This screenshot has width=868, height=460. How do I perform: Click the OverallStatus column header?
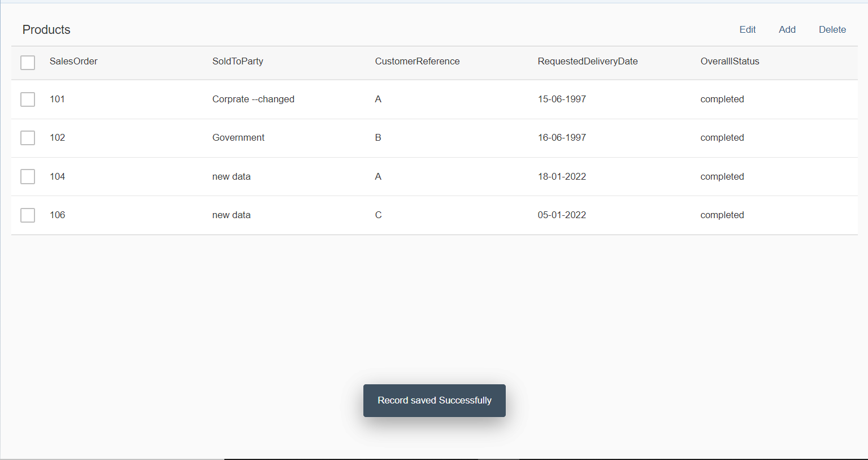point(730,61)
